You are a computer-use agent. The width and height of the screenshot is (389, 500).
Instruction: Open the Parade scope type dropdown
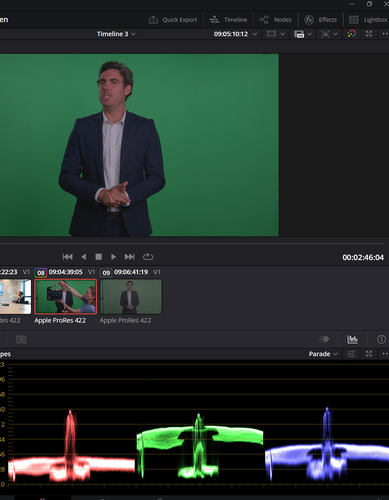[x=323, y=354]
